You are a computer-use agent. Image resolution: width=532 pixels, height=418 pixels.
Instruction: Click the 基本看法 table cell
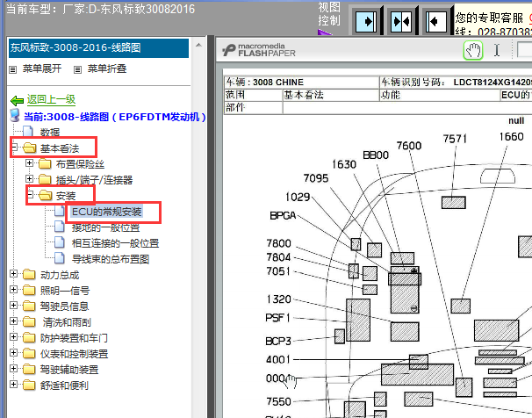(330, 95)
